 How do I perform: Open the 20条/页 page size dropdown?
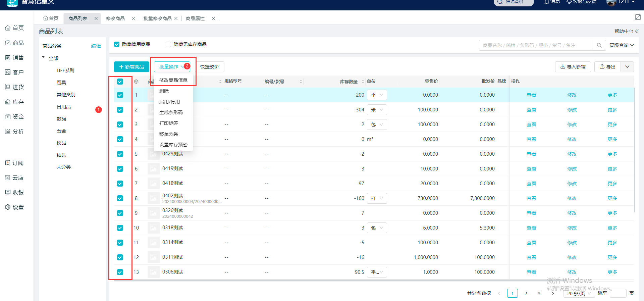(579, 293)
